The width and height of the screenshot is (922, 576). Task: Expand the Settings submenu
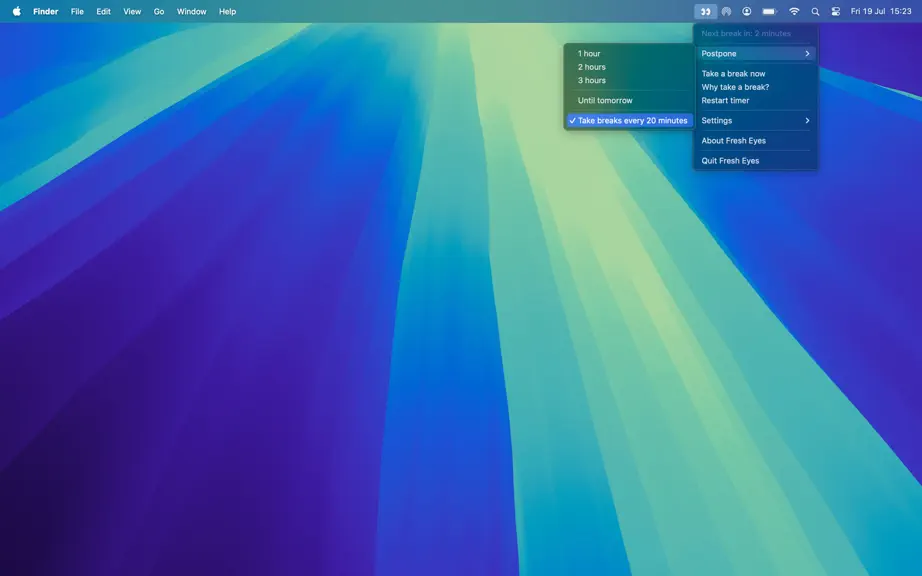pyautogui.click(x=755, y=120)
